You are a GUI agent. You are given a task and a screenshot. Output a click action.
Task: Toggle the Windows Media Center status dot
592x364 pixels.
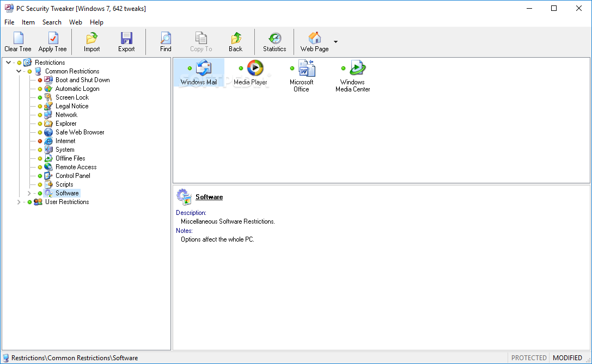(x=343, y=68)
